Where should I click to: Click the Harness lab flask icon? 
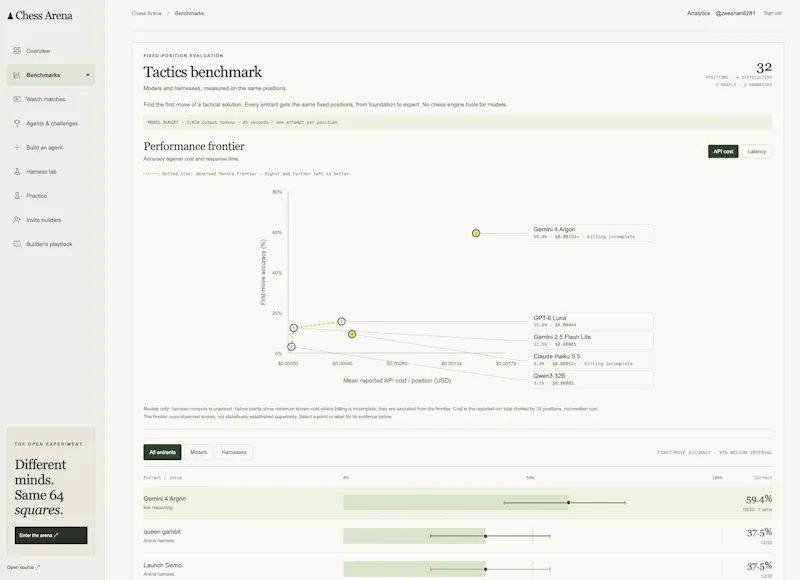(17, 171)
